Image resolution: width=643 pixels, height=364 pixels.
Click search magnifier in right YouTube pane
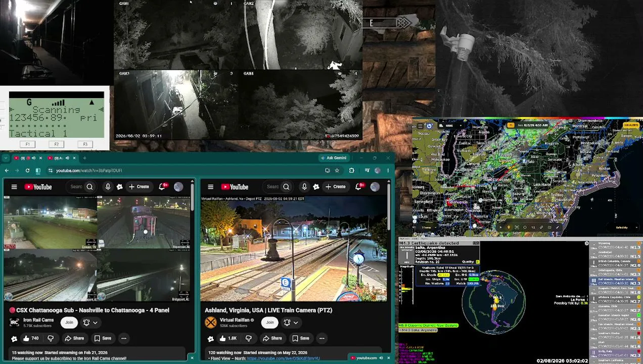(286, 187)
